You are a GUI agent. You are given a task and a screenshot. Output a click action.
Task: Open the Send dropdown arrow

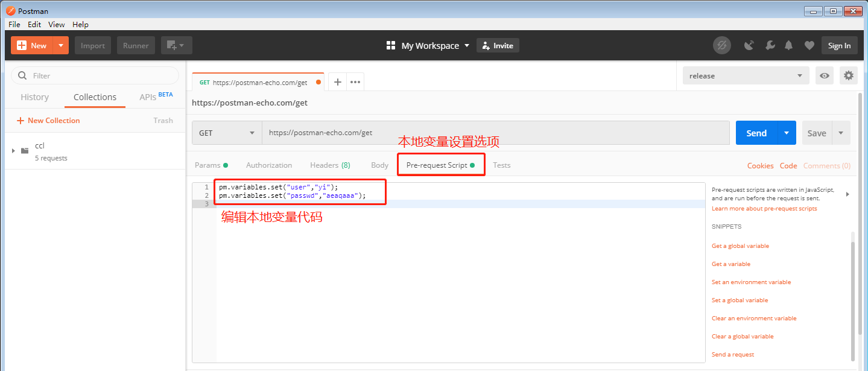[787, 133]
